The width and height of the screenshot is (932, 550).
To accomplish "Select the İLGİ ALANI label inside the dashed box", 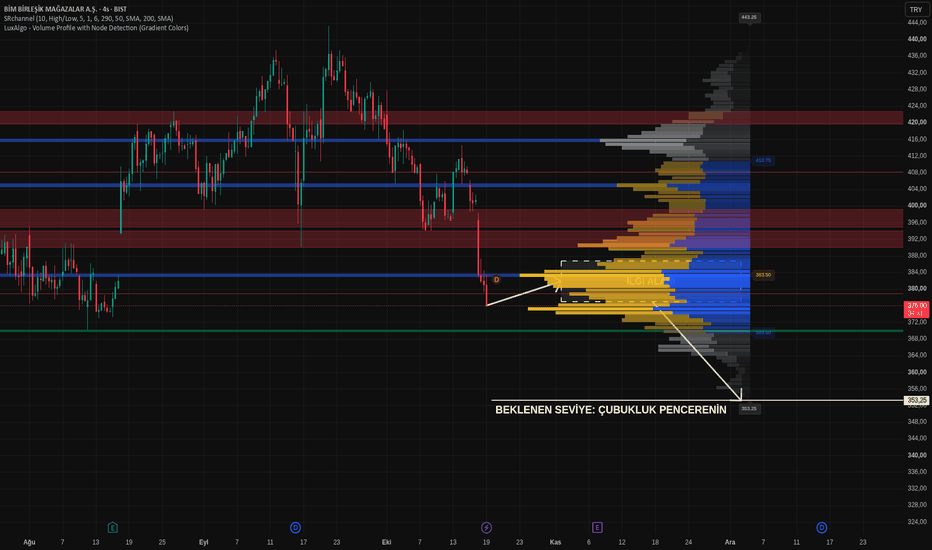I will click(646, 281).
